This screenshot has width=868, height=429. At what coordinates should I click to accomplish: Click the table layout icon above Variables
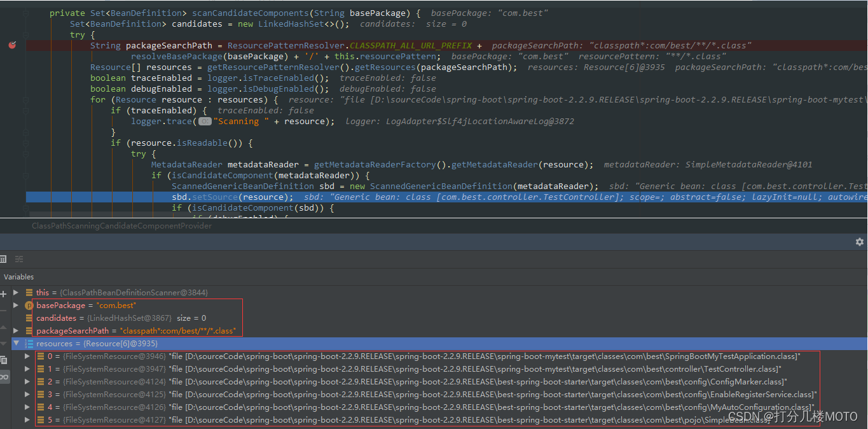3,259
